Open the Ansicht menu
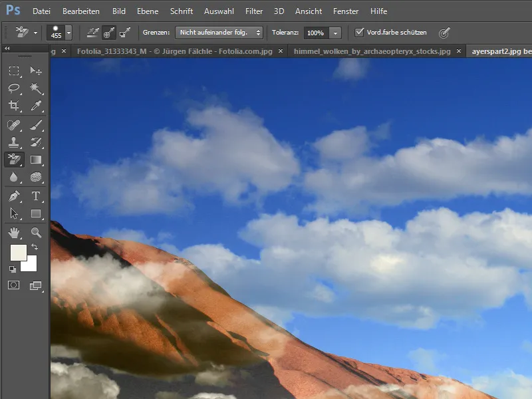 [309, 11]
